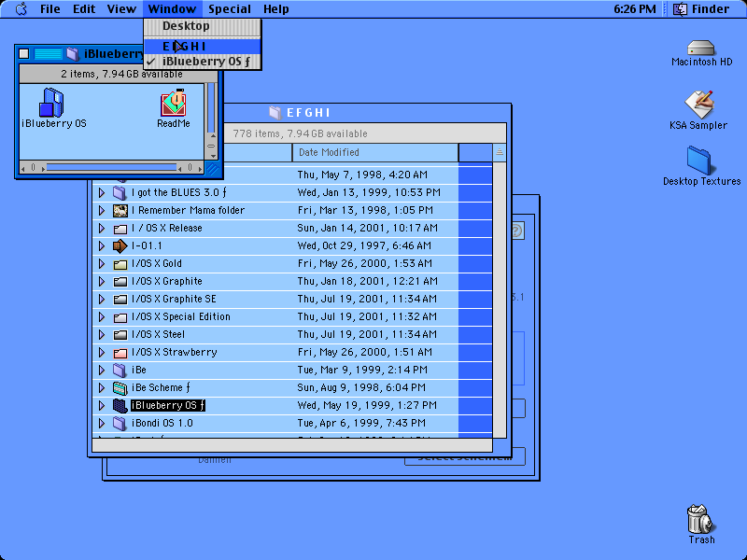Click the I got the BLUES 3.0 folder icon
The width and height of the screenshot is (747, 560).
(120, 193)
